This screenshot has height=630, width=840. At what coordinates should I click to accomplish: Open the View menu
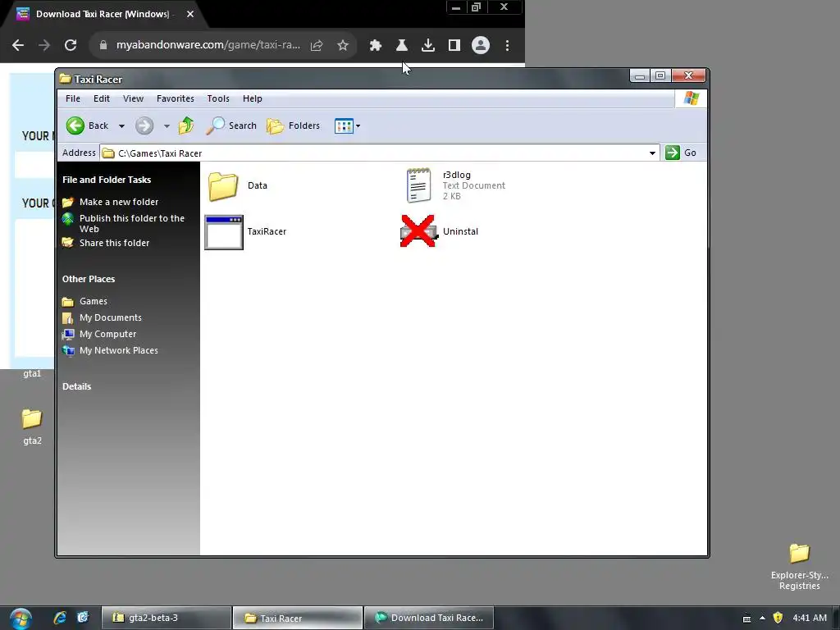click(133, 98)
